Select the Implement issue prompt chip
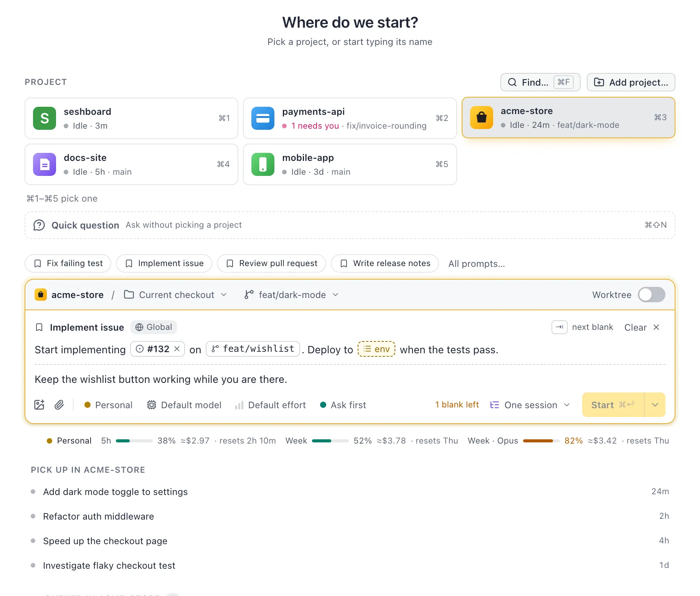 click(164, 263)
